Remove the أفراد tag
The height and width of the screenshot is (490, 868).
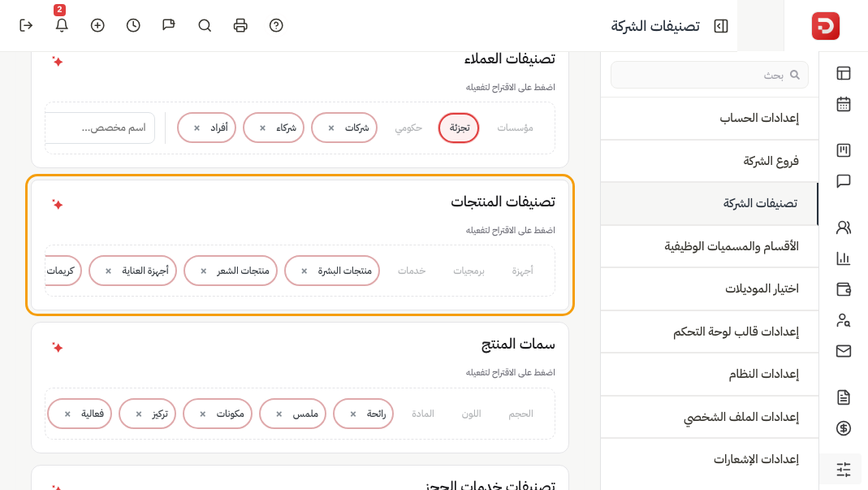(196, 128)
